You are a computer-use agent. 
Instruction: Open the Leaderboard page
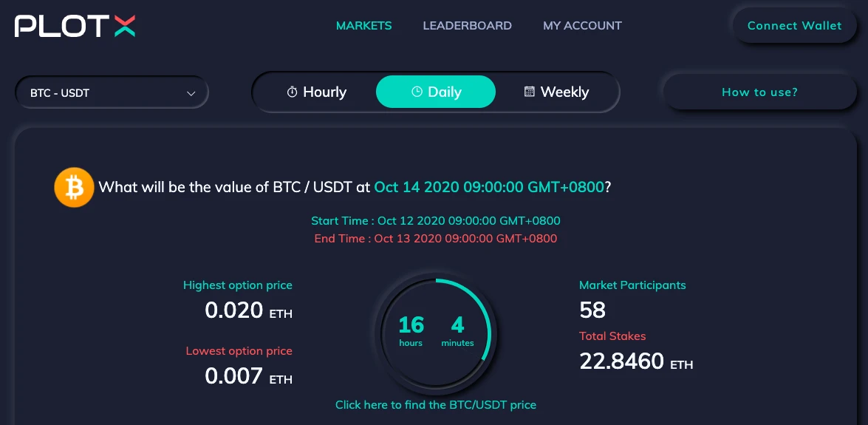tap(467, 26)
